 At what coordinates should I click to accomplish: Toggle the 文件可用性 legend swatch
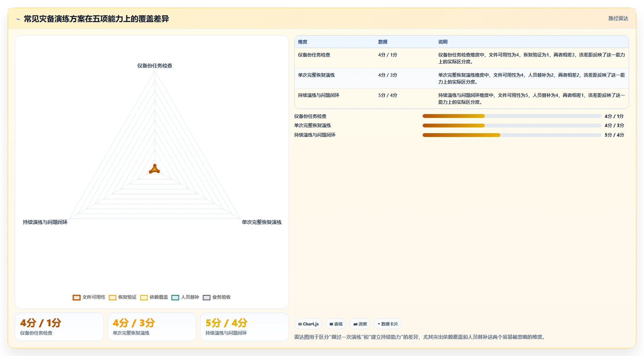coord(76,298)
